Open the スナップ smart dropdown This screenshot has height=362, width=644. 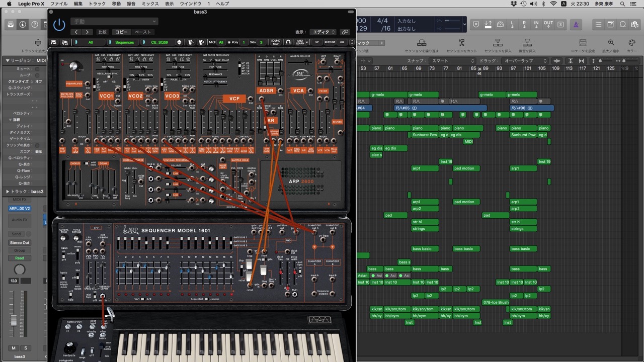tap(453, 61)
